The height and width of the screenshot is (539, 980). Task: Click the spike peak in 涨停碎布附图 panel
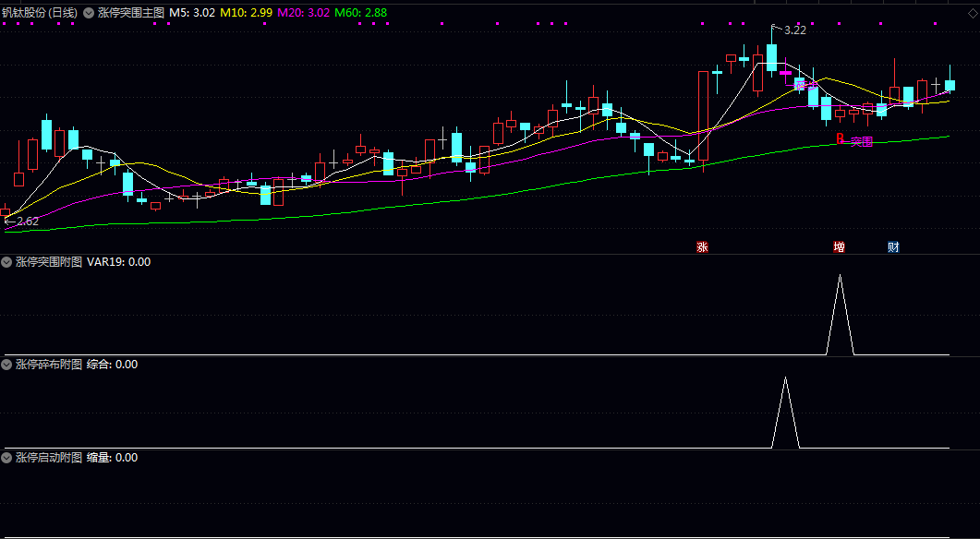click(x=785, y=379)
